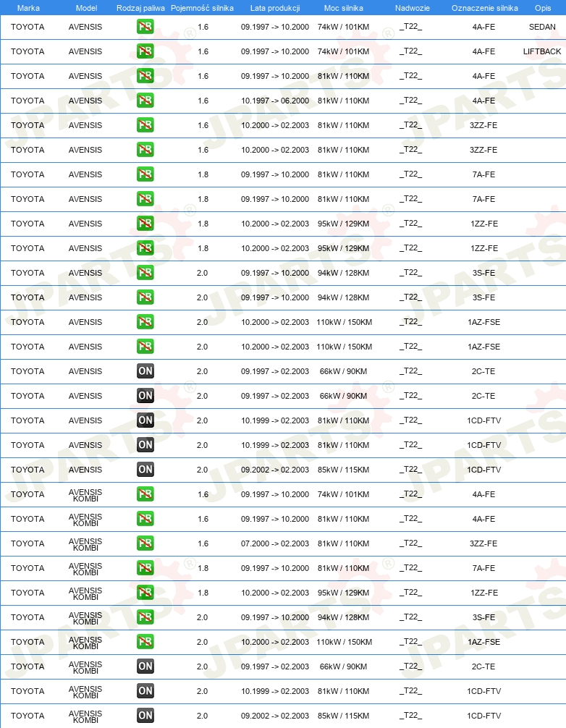Click 110kW / 150KM in the Avensis Kombi row

(344, 642)
